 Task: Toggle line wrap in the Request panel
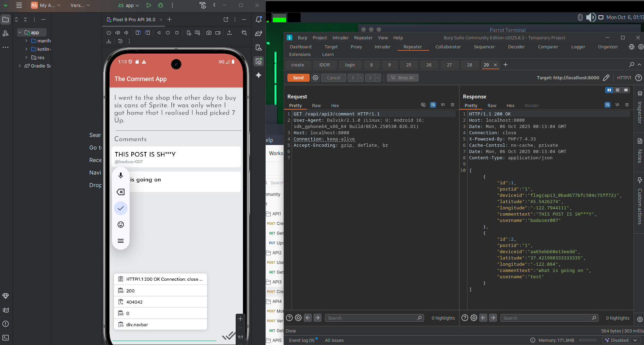[x=433, y=105]
